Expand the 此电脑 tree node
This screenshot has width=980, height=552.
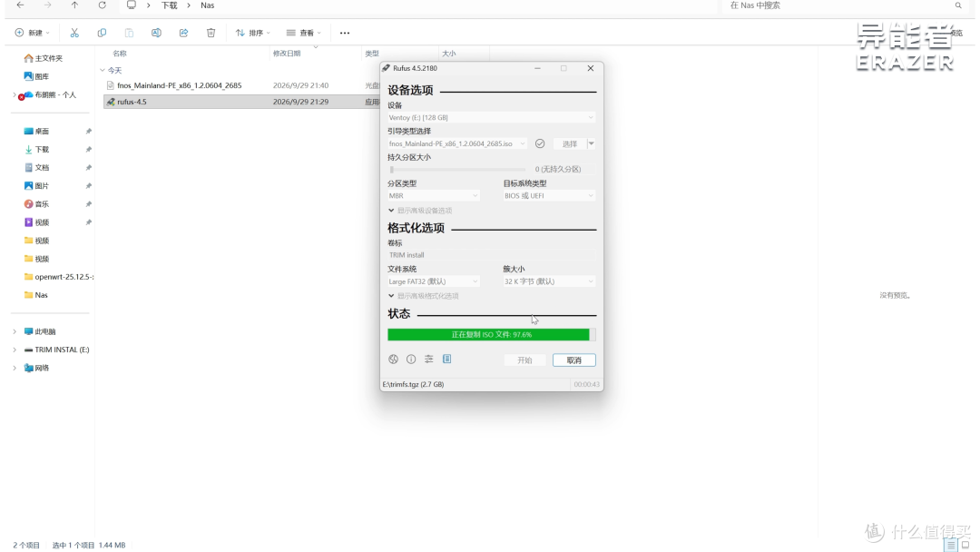point(15,331)
